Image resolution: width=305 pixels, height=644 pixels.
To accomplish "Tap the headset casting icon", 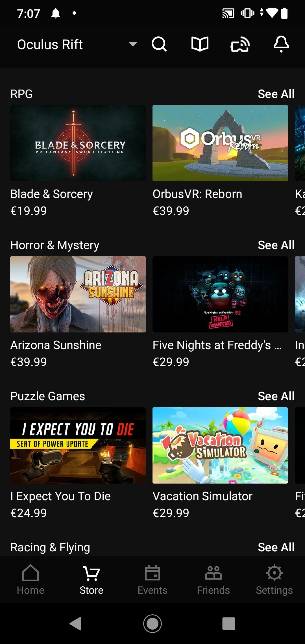I will (x=240, y=45).
